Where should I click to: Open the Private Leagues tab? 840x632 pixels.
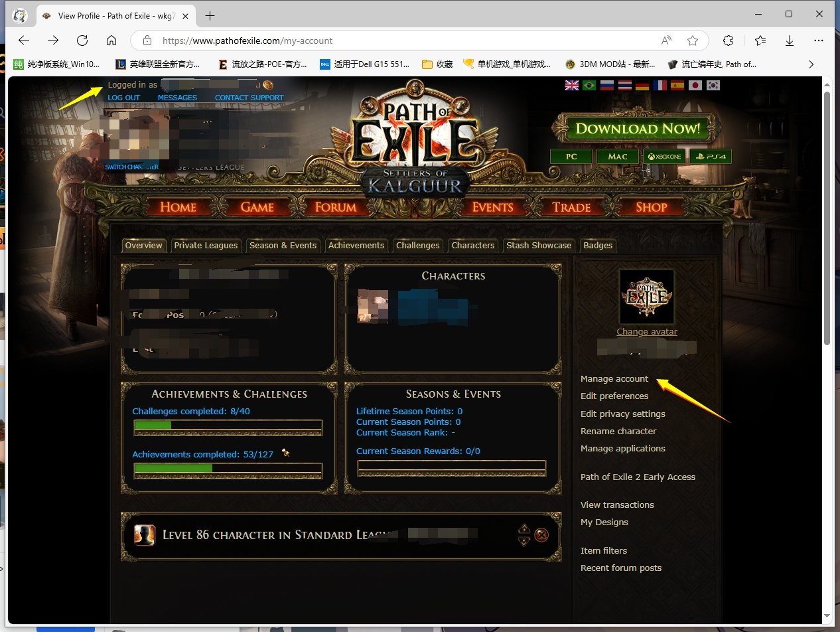point(206,246)
